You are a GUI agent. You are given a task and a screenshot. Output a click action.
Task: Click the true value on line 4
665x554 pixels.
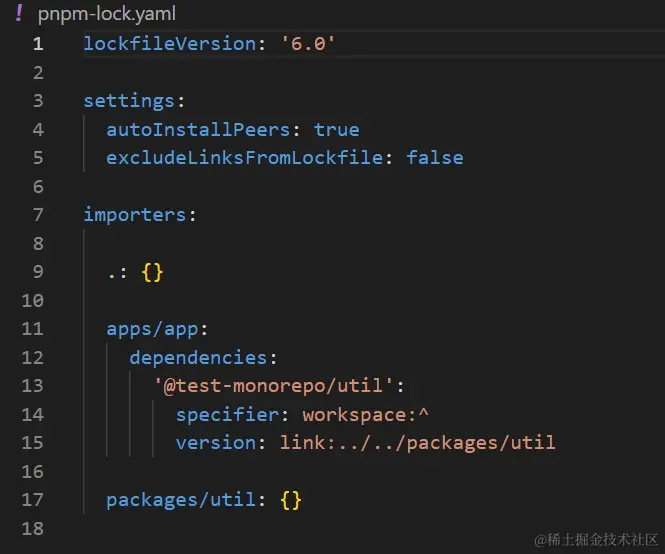pos(337,130)
